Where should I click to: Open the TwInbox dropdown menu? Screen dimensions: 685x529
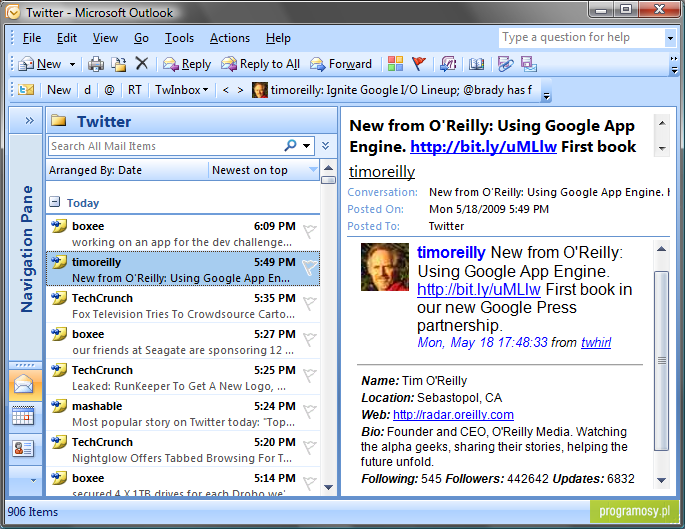(182, 90)
